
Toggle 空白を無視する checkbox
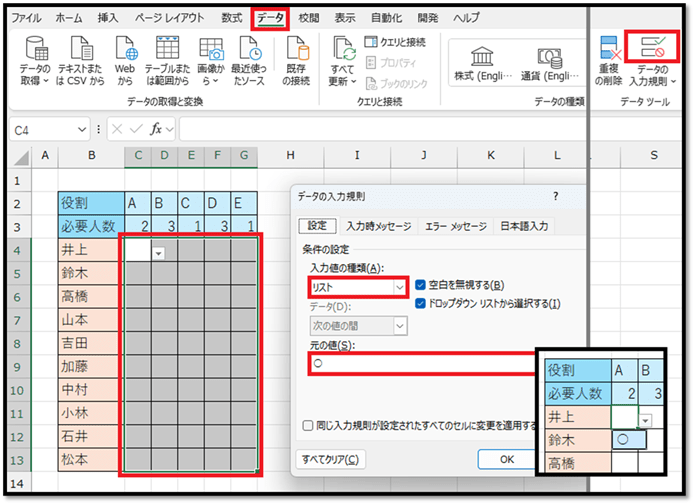[421, 285]
